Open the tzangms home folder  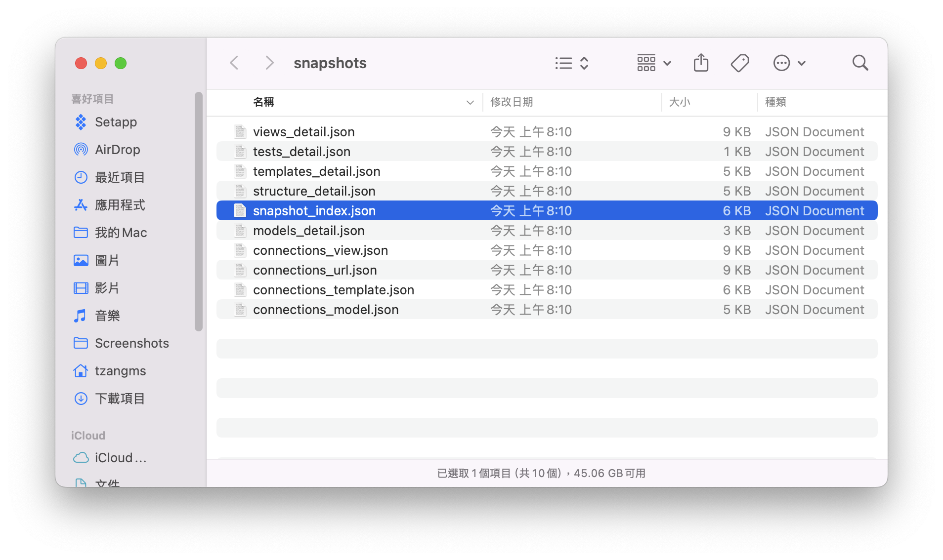(x=120, y=370)
